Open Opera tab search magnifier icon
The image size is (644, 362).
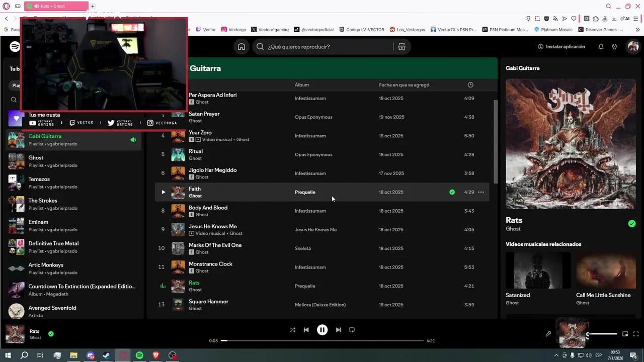[x=608, y=6]
